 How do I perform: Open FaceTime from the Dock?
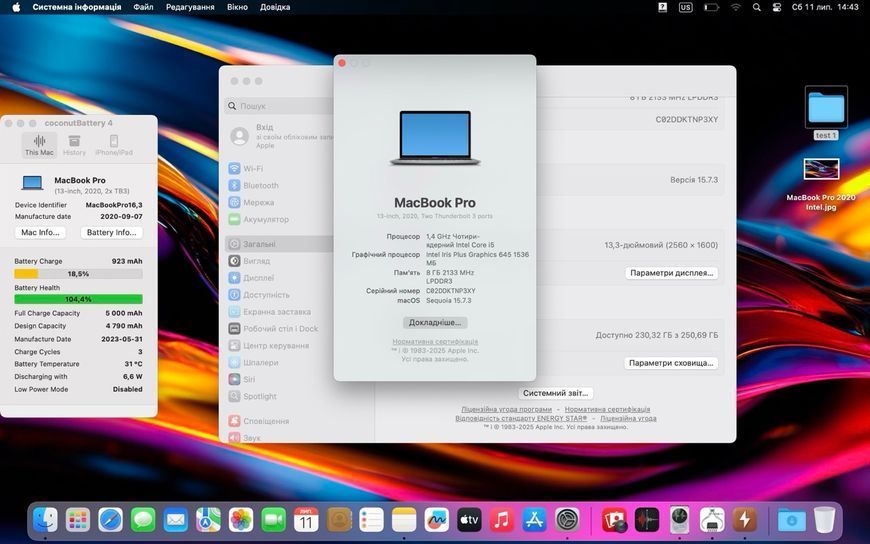pos(274,521)
